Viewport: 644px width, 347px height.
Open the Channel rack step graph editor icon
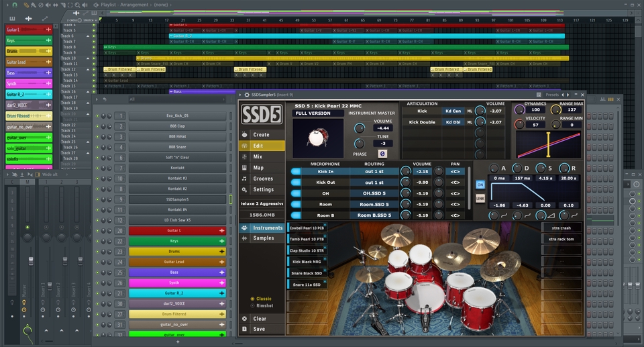602,99
